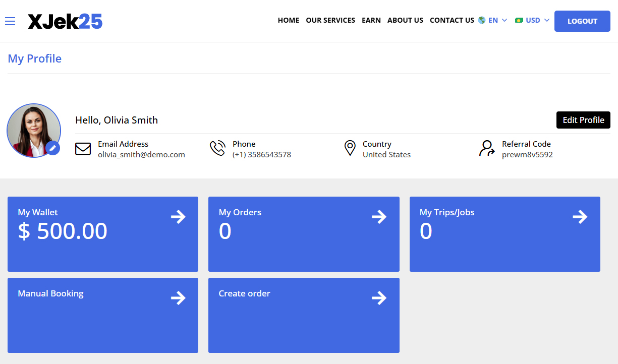Click the Edit Profile button

(x=583, y=120)
